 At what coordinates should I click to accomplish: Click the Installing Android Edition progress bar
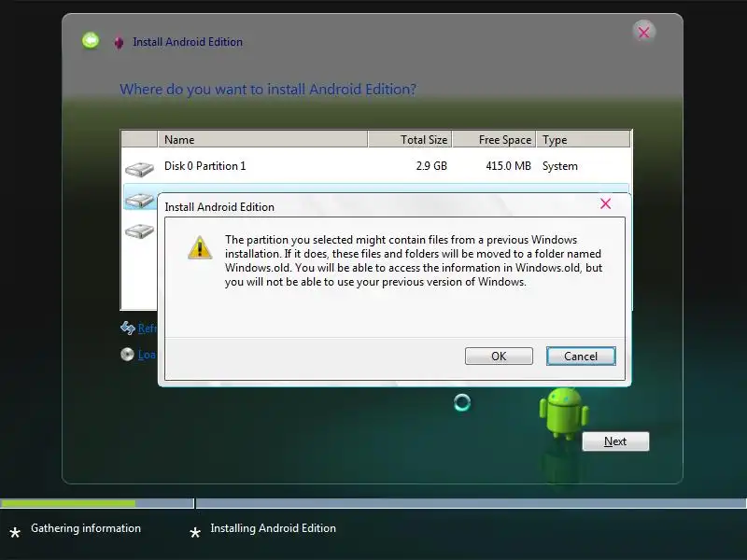click(472, 503)
